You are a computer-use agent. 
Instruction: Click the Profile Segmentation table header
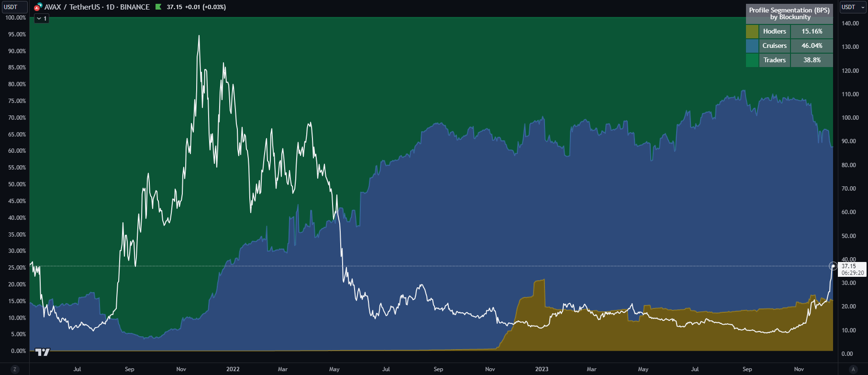tap(789, 14)
